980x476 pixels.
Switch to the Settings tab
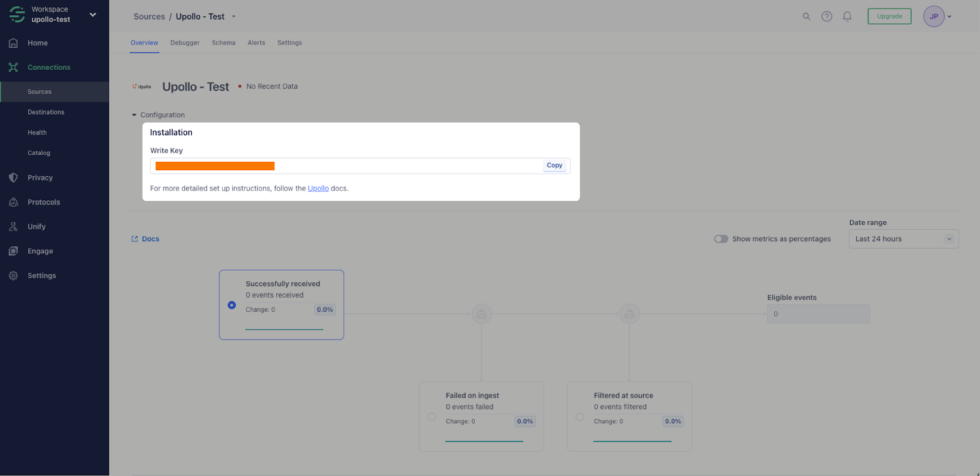pyautogui.click(x=289, y=43)
